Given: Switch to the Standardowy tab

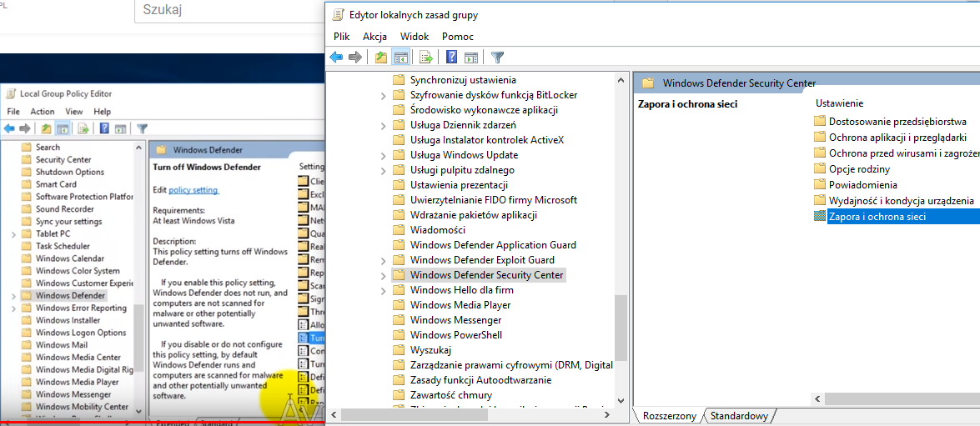Looking at the screenshot, I should pyautogui.click(x=739, y=415).
